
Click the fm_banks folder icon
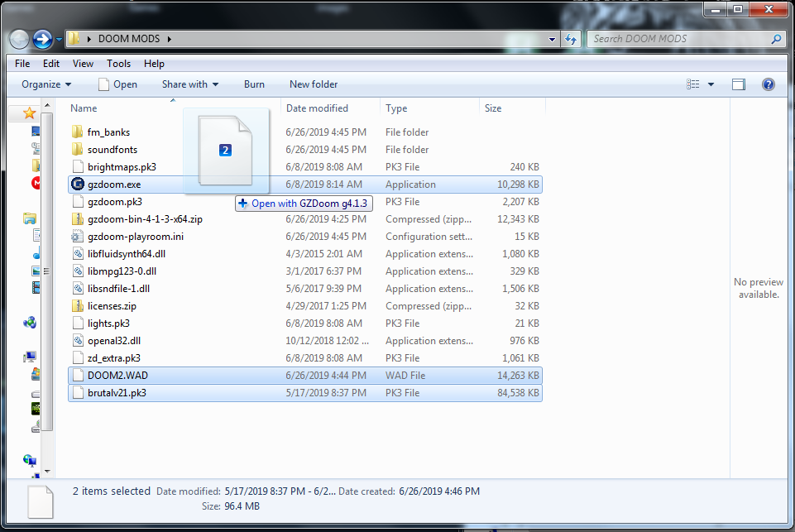tap(77, 132)
